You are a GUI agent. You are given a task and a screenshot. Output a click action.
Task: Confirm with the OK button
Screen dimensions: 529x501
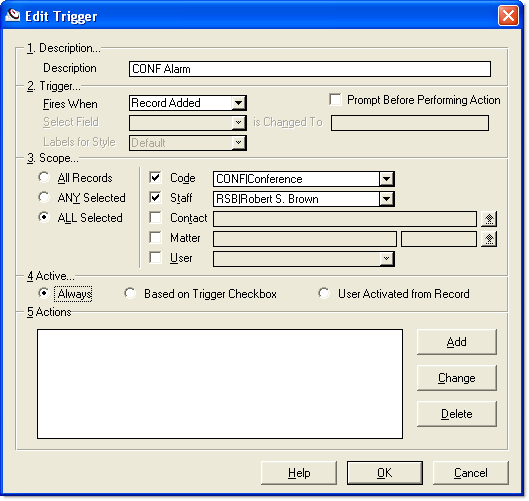(x=385, y=473)
